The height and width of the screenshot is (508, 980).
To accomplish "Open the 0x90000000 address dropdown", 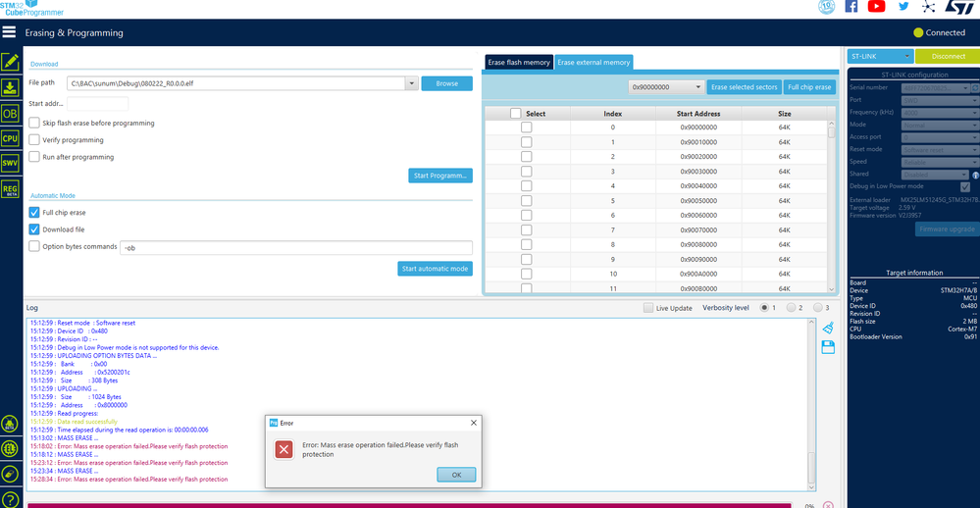I will (x=666, y=87).
